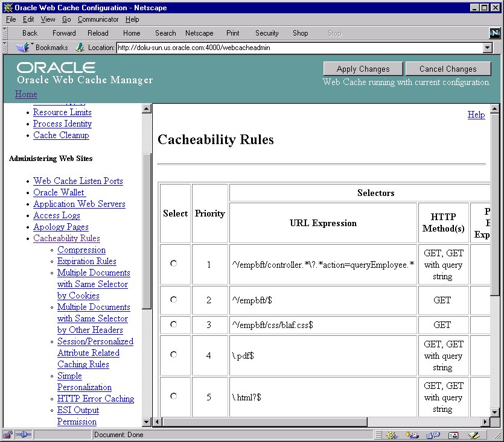This screenshot has height=442, width=504.
Task: Print the page from toolbar
Action: [233, 33]
